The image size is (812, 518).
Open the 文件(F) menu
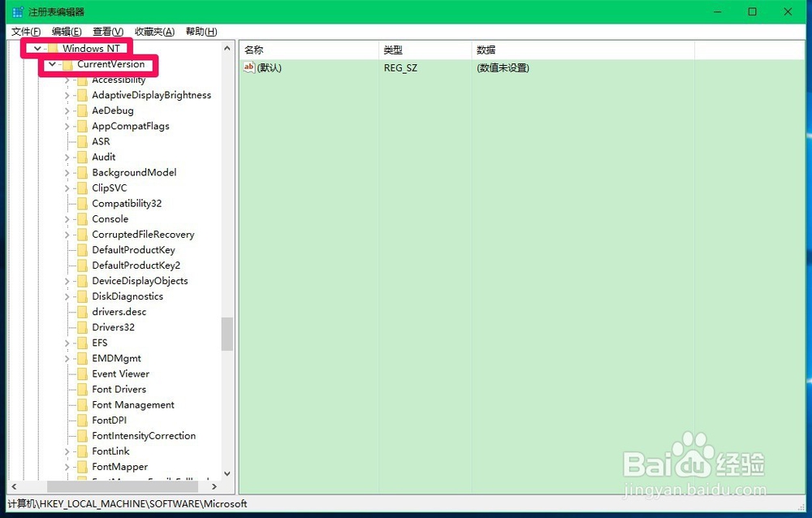coord(26,32)
